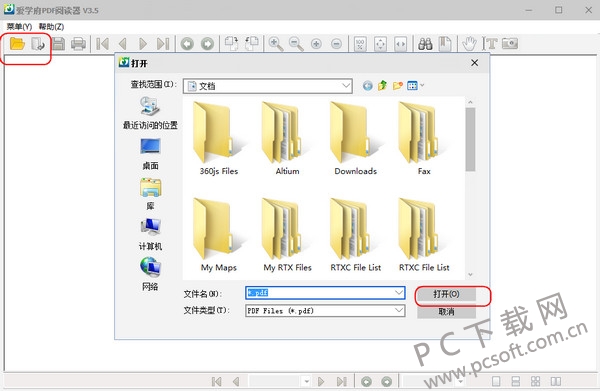Select the zoom-in magnifier tool
The width and height of the screenshot is (600, 391).
(x=276, y=44)
